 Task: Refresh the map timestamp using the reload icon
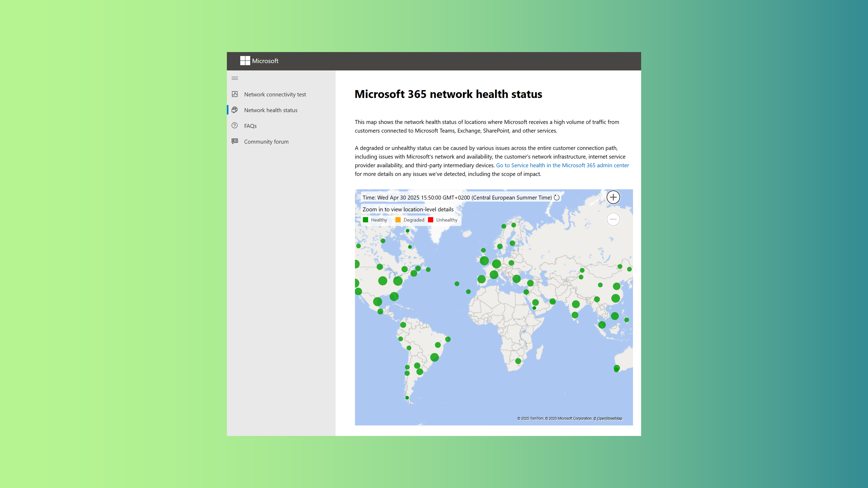(x=557, y=198)
